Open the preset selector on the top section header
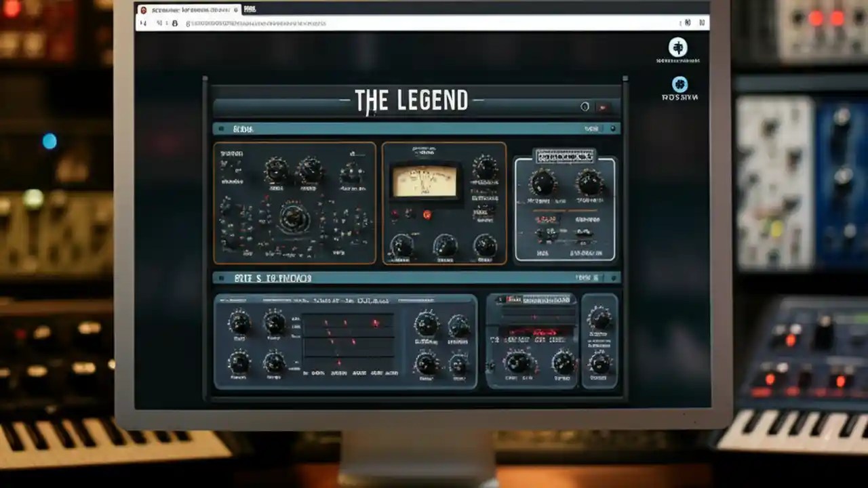This screenshot has width=868, height=488. (x=594, y=128)
